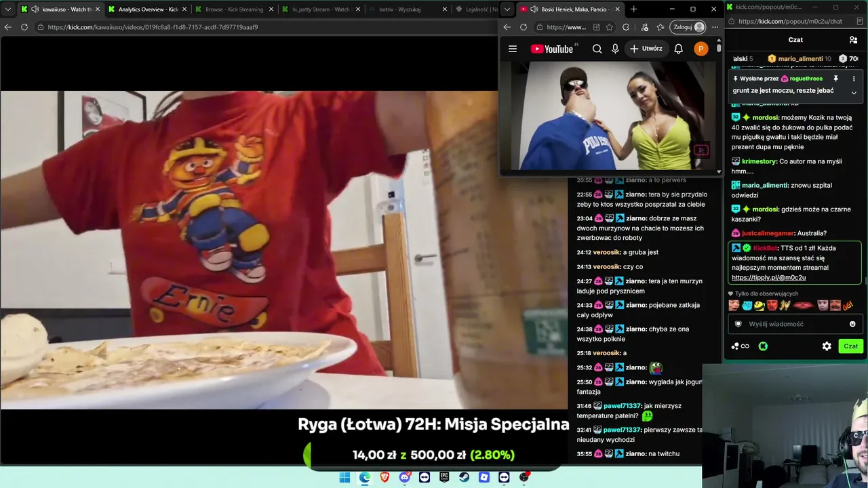The image size is (868, 488).
Task: Open YouTube notifications bell
Action: [678, 49]
